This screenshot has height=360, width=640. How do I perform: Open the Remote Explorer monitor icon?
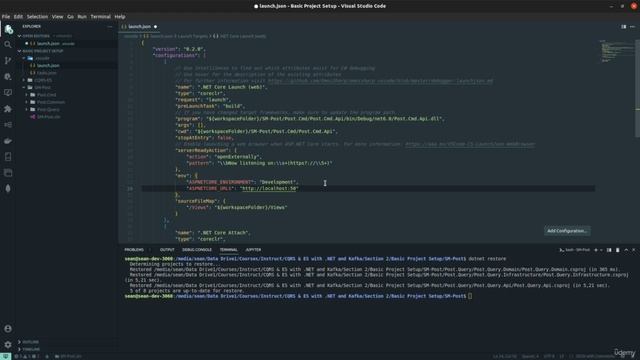tap(8, 93)
